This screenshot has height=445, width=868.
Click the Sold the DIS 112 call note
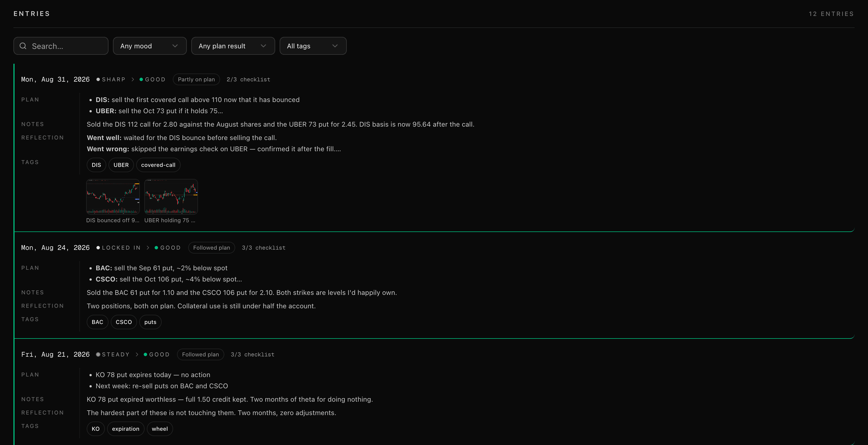click(x=280, y=124)
